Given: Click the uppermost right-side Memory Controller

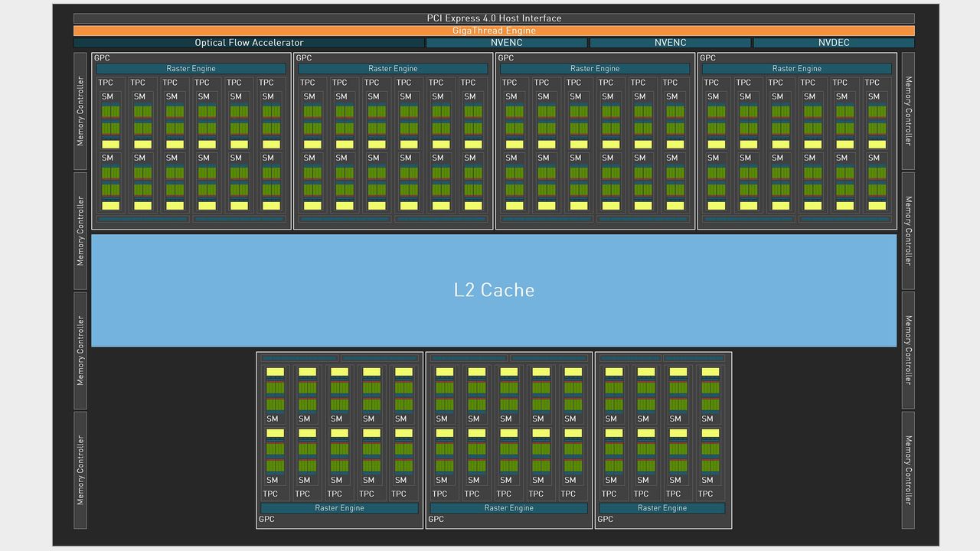Looking at the screenshot, I should (908, 111).
